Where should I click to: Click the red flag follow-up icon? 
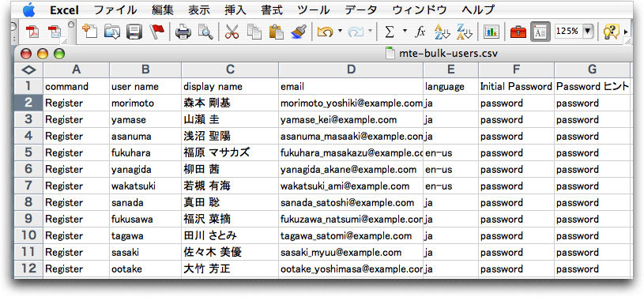(x=156, y=32)
